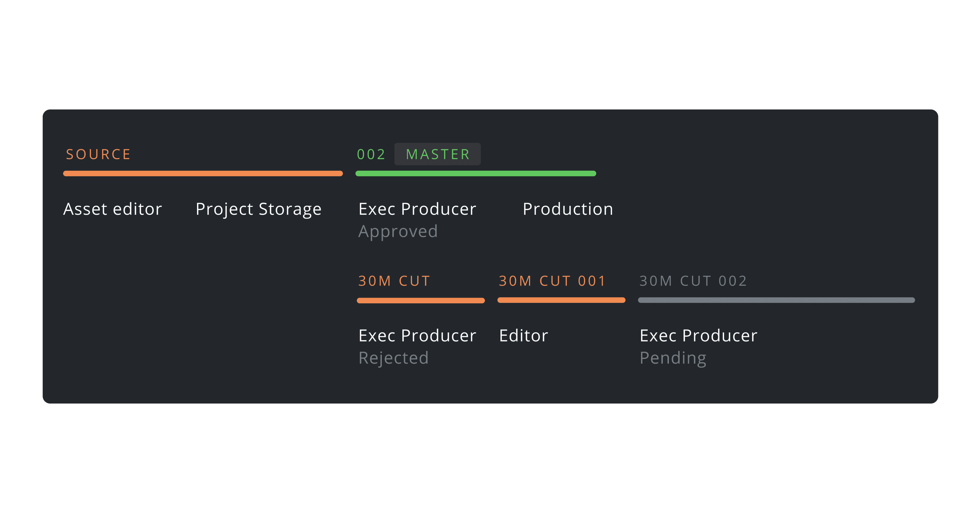
Task: Select the 30M CUT heading
Action: click(x=394, y=281)
